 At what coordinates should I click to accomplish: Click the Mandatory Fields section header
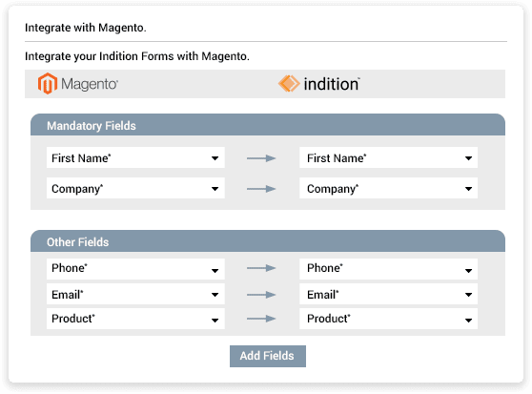pyautogui.click(x=268, y=125)
